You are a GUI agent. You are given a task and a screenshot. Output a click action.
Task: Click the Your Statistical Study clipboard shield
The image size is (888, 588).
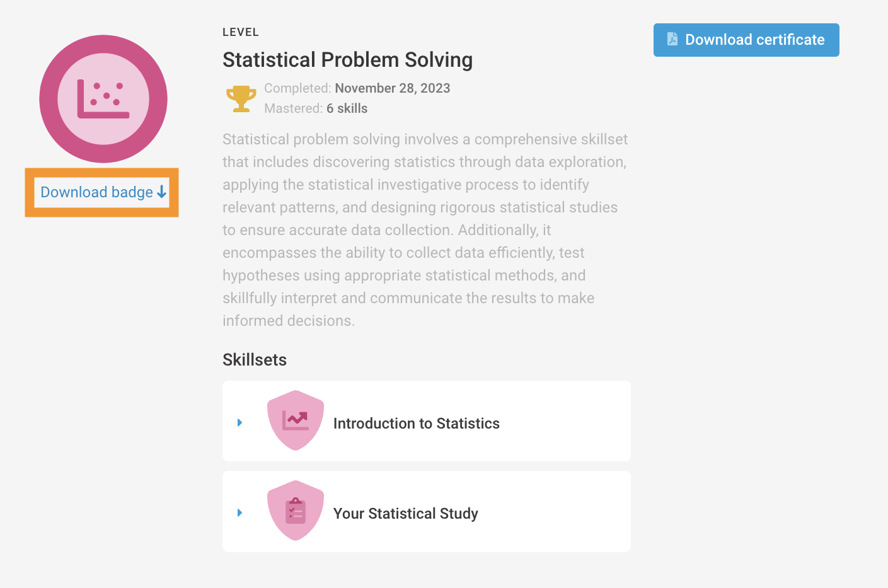(x=296, y=510)
